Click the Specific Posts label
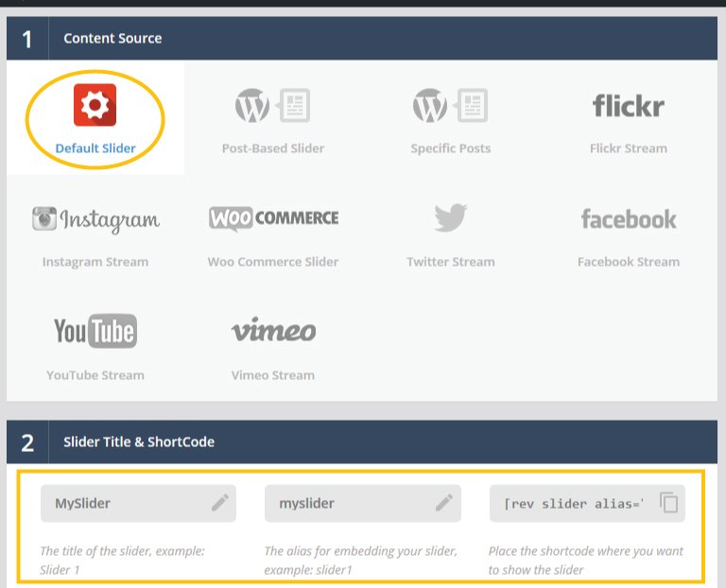Screen dimensions: 726x588 click(451, 148)
